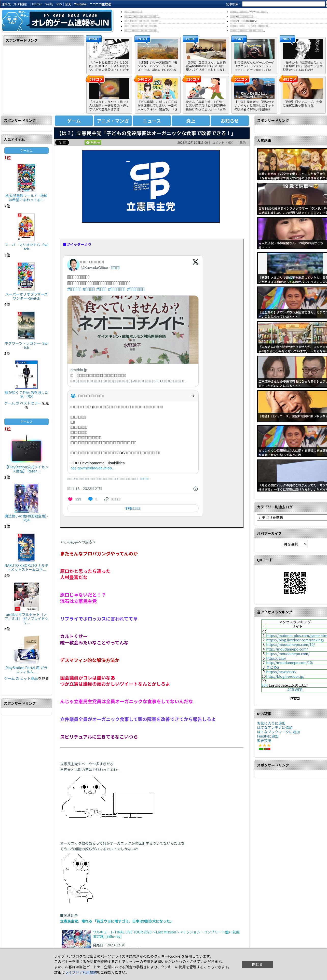
Task: Select the お知らせ navigation tab
Action: click(x=229, y=121)
